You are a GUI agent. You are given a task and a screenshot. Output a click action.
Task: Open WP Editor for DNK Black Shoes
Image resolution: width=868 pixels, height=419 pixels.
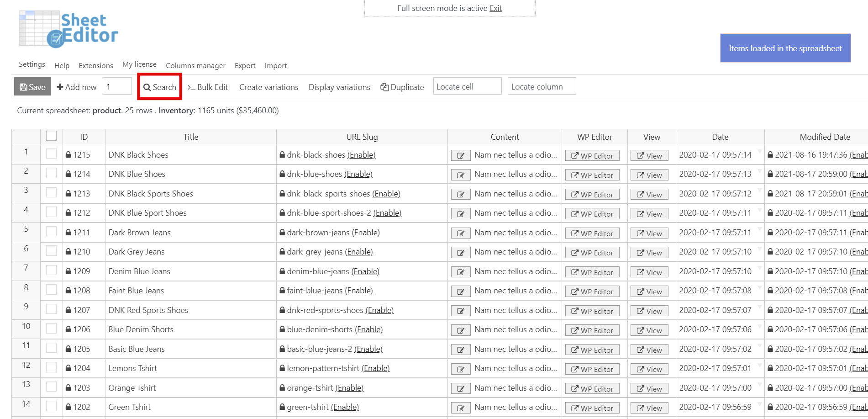(x=592, y=155)
